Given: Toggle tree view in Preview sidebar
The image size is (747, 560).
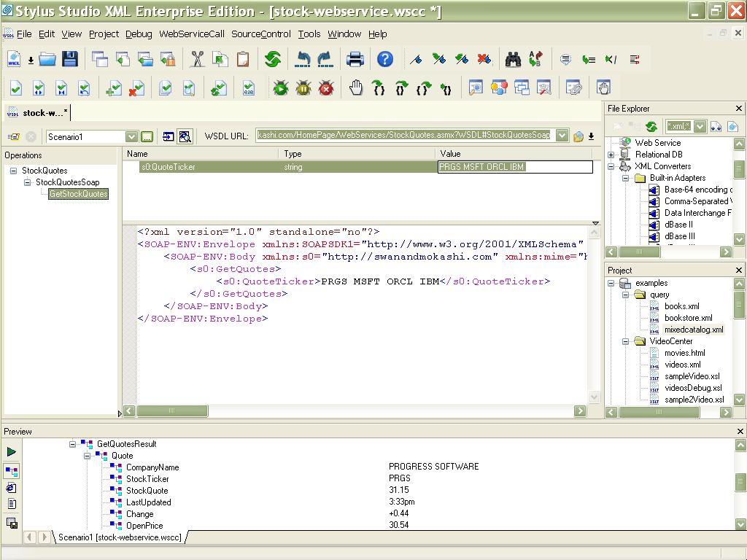Looking at the screenshot, I should click(x=12, y=471).
